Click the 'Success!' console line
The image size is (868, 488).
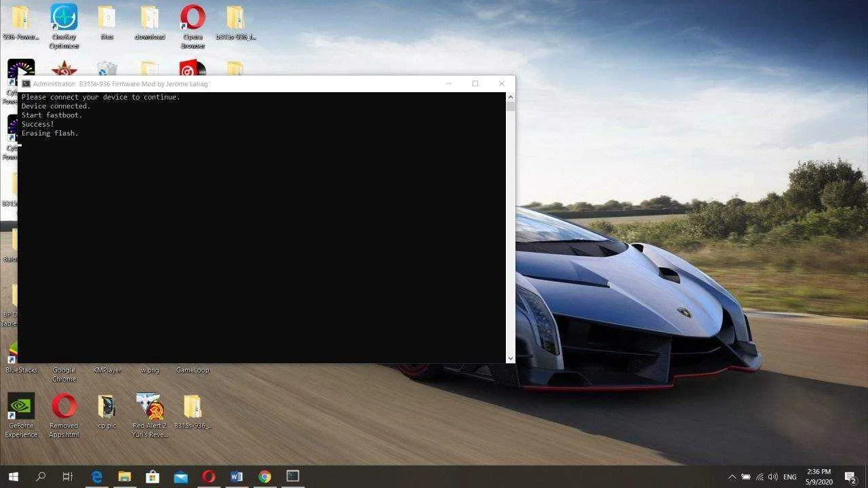[x=37, y=125]
